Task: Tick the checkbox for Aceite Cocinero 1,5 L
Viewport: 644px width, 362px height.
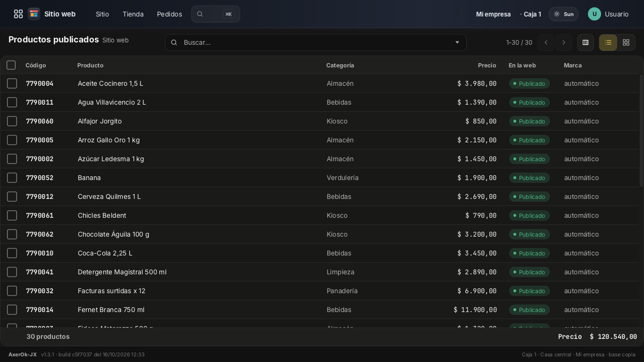Action: [x=12, y=83]
